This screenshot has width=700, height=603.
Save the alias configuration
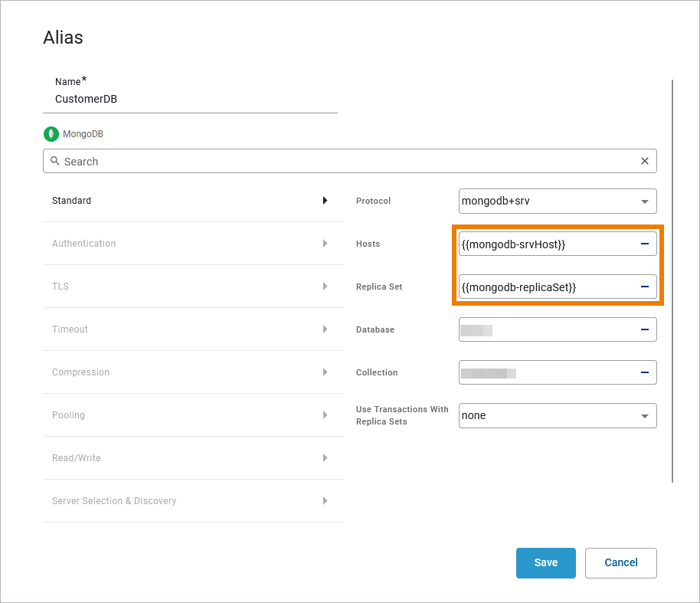(546, 563)
